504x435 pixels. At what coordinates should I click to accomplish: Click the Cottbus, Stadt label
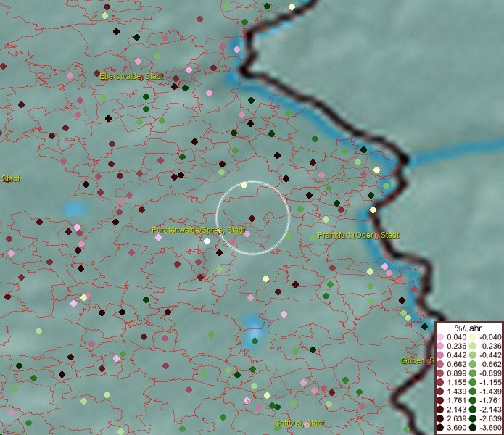[299, 423]
